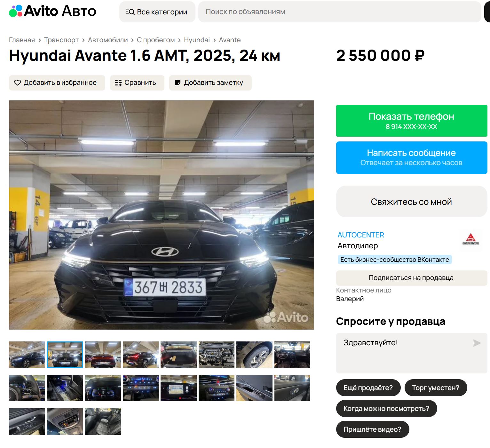Open the wheel photo thumbnail
The width and height of the screenshot is (490, 448).
(254, 355)
